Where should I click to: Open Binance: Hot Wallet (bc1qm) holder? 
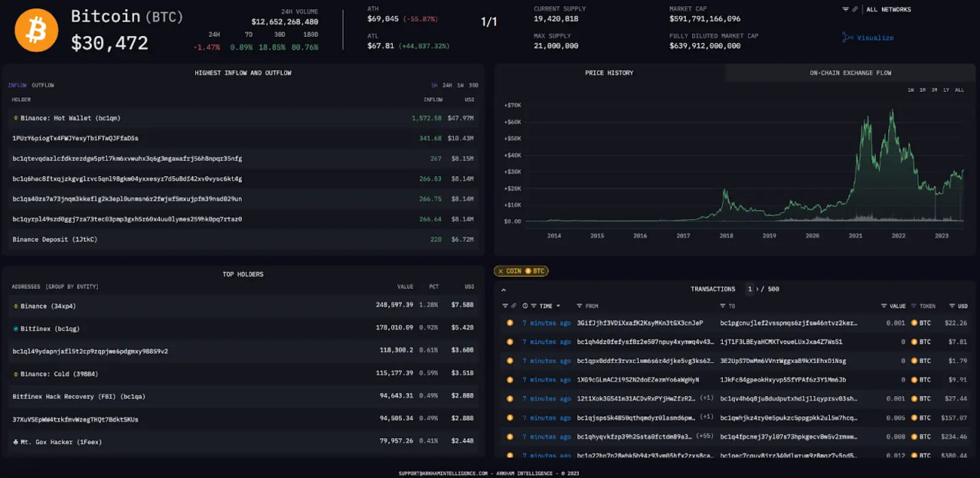coord(70,118)
